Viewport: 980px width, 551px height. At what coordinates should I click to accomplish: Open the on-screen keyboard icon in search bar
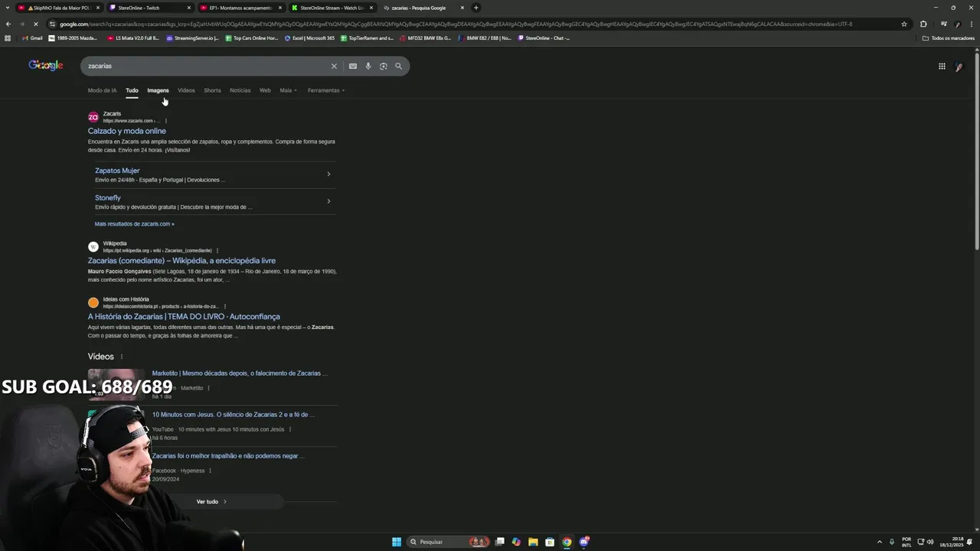point(353,66)
